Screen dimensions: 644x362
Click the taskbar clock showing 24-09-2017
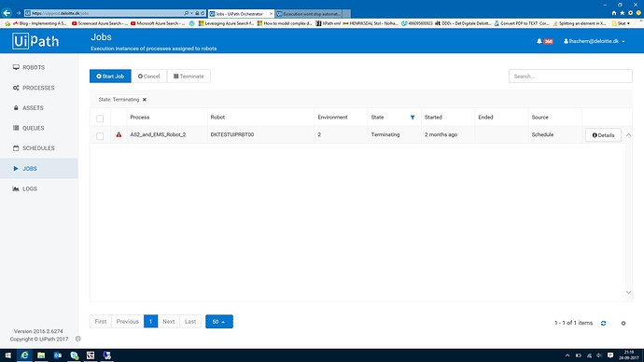(629, 355)
